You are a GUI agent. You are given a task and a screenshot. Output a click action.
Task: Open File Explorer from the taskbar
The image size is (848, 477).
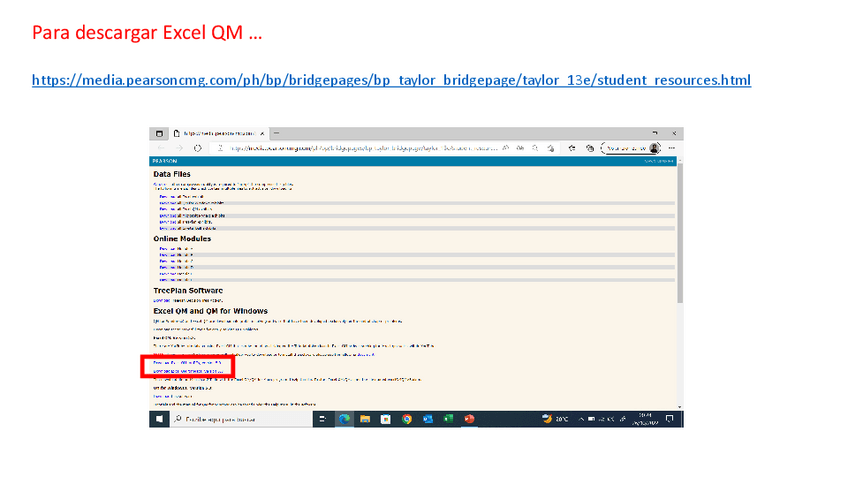click(x=365, y=419)
